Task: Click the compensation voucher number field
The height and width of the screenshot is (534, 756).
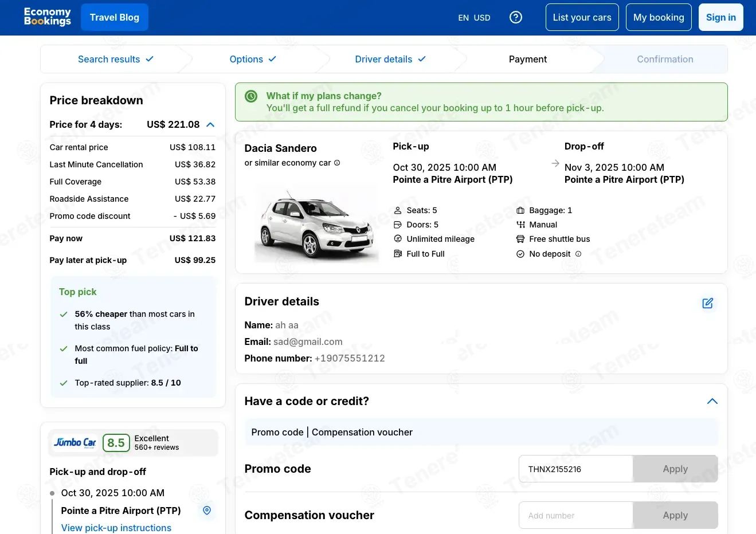Action: pos(576,515)
